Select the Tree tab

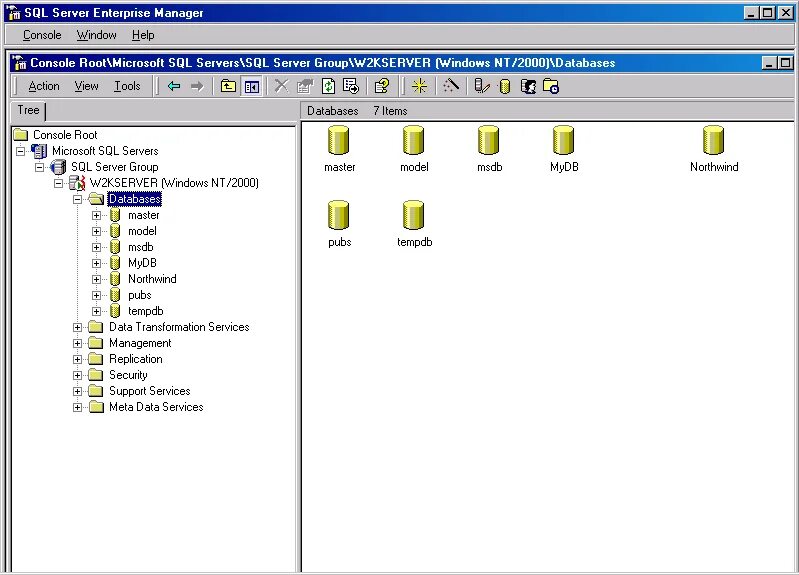point(29,110)
